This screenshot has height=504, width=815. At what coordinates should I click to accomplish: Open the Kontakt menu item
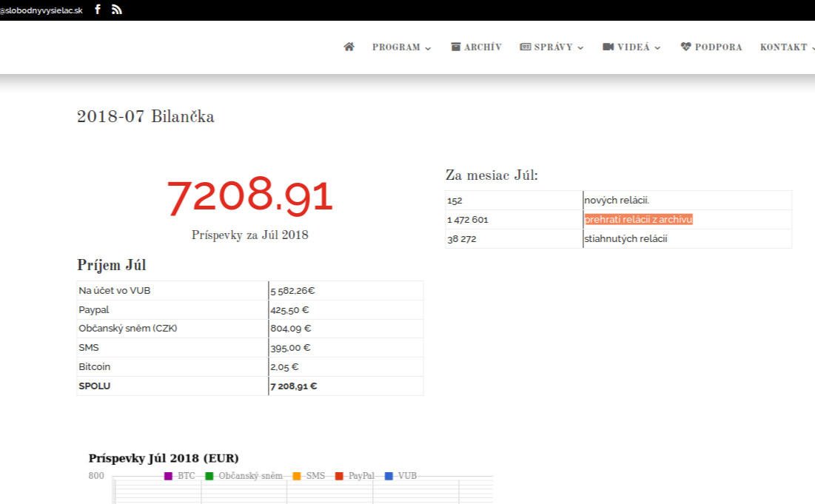click(x=783, y=47)
